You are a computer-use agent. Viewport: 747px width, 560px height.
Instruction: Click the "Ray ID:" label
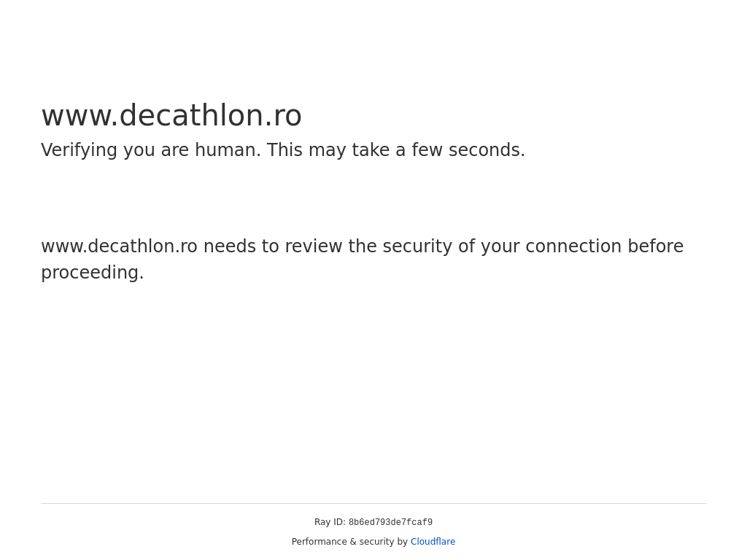coord(330,522)
